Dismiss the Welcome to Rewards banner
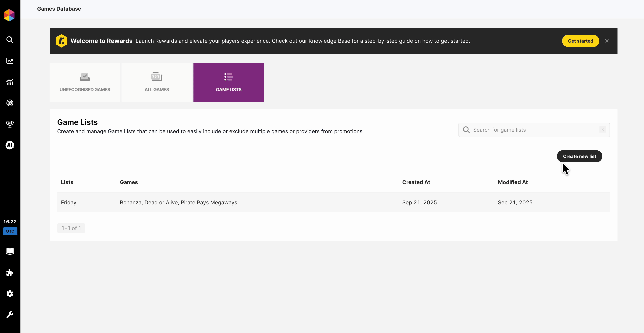Screen dimensions: 644x333 coord(607,41)
